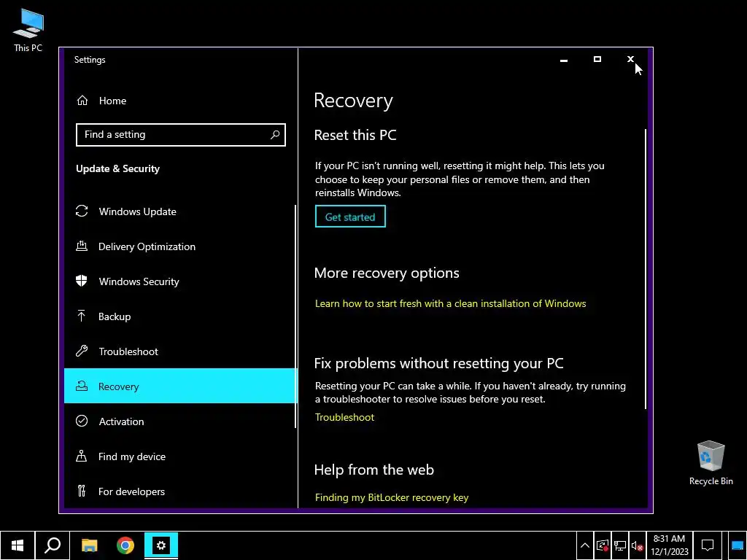The width and height of the screenshot is (747, 560).
Task: Select Windows Security in sidebar
Action: coord(180,281)
